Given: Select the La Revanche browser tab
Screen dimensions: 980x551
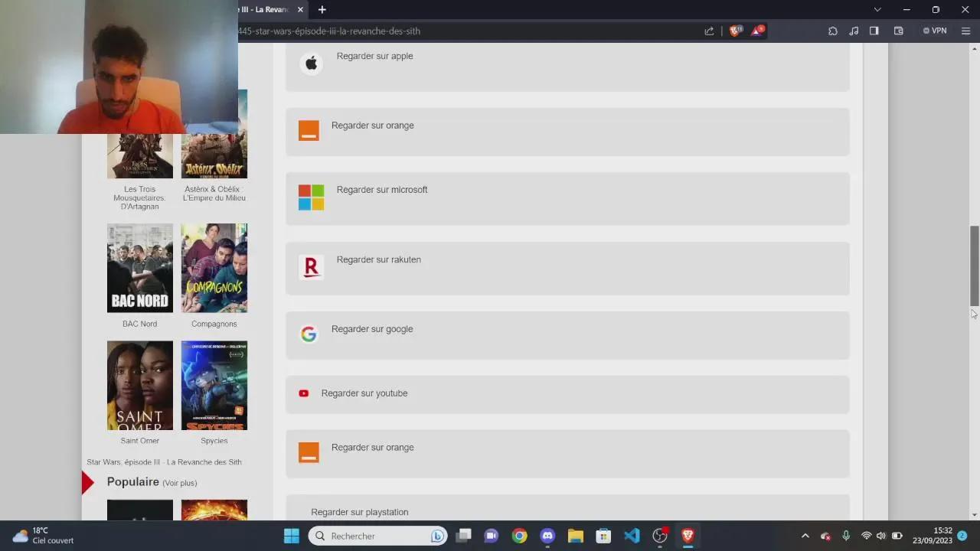Looking at the screenshot, I should tap(264, 9).
